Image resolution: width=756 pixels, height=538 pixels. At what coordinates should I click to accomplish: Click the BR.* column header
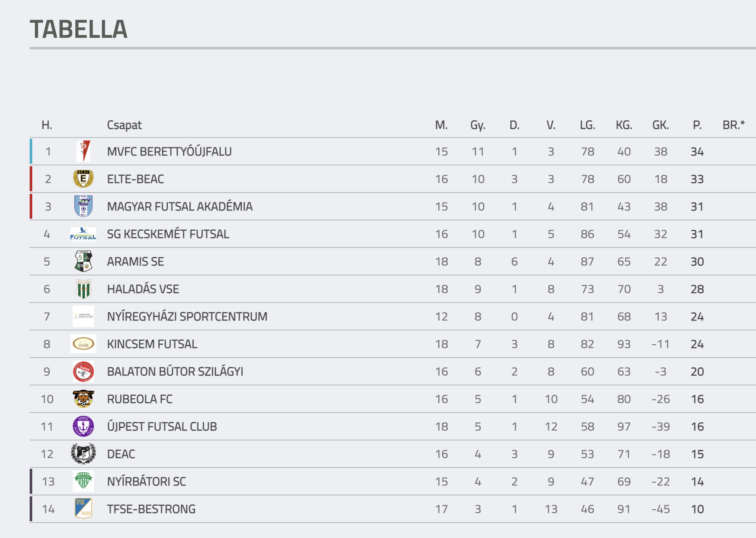tap(734, 125)
